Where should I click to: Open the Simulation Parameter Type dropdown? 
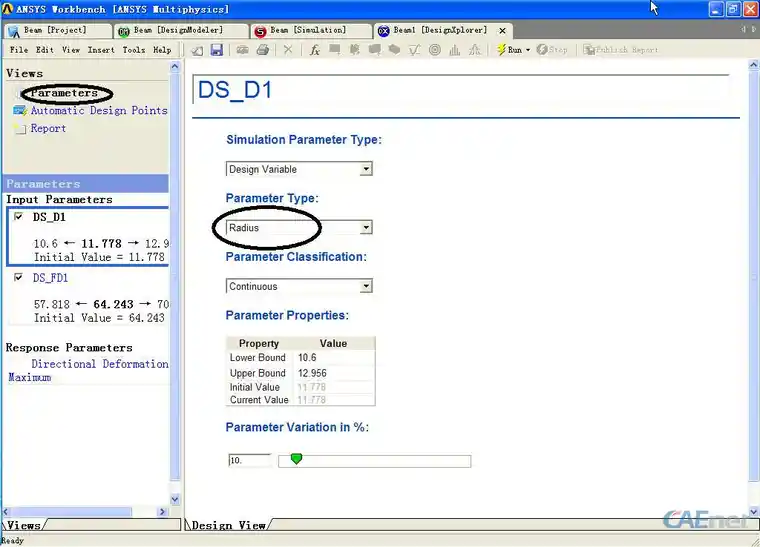click(x=366, y=169)
